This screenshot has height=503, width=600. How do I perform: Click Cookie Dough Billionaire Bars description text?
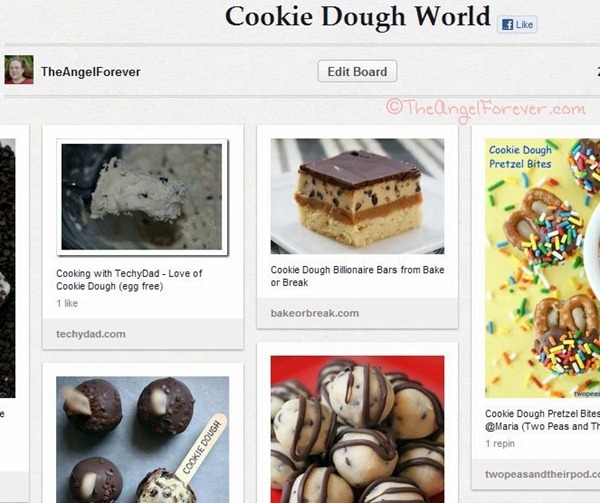tap(357, 276)
